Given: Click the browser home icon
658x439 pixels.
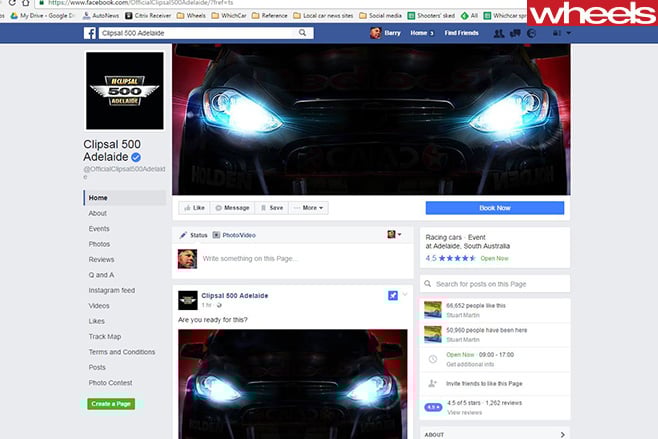Looking at the screenshot, I should point(26,3).
